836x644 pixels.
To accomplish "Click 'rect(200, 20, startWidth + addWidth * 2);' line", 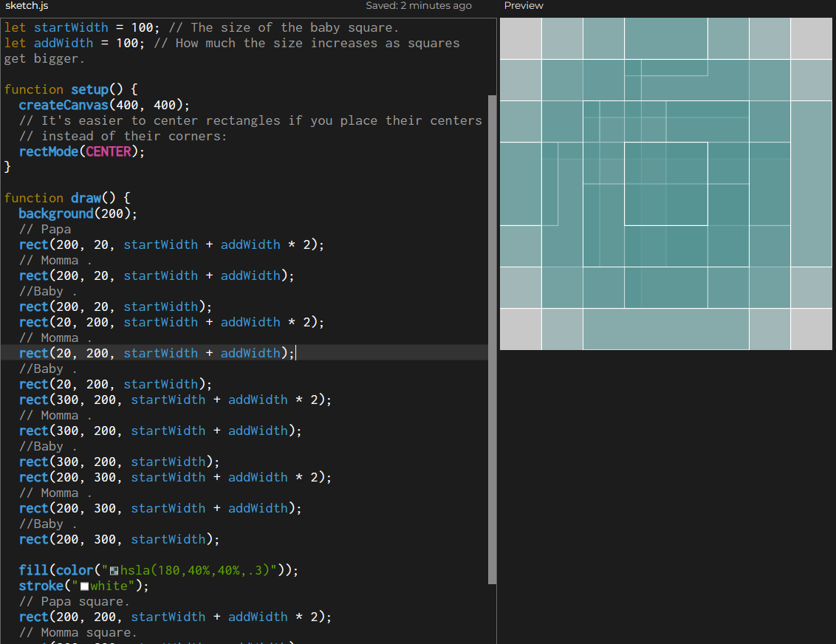I will tap(171, 244).
